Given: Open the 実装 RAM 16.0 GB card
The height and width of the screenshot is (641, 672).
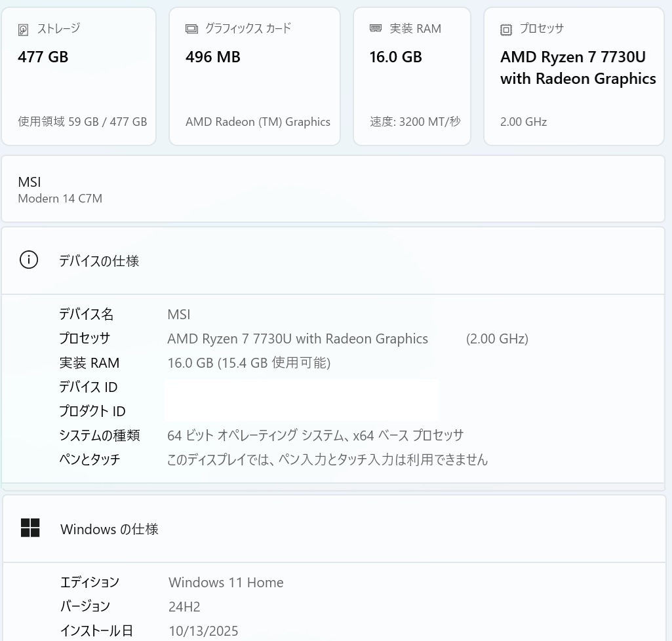Looking at the screenshot, I should pyautogui.click(x=412, y=77).
